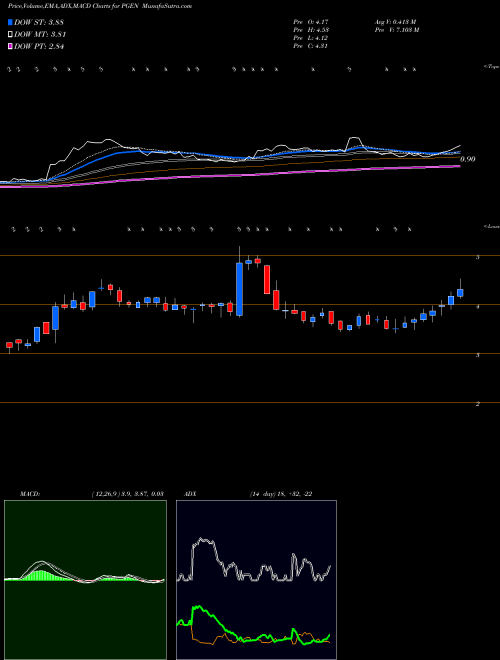
Task: Click the 'Pre L: 4.12' low value
Action: [x=311, y=38]
